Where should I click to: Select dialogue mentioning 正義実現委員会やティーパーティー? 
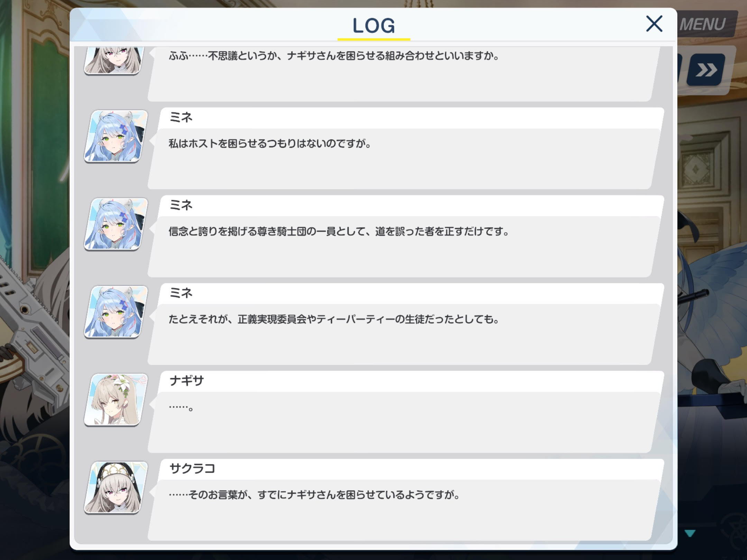click(x=334, y=319)
